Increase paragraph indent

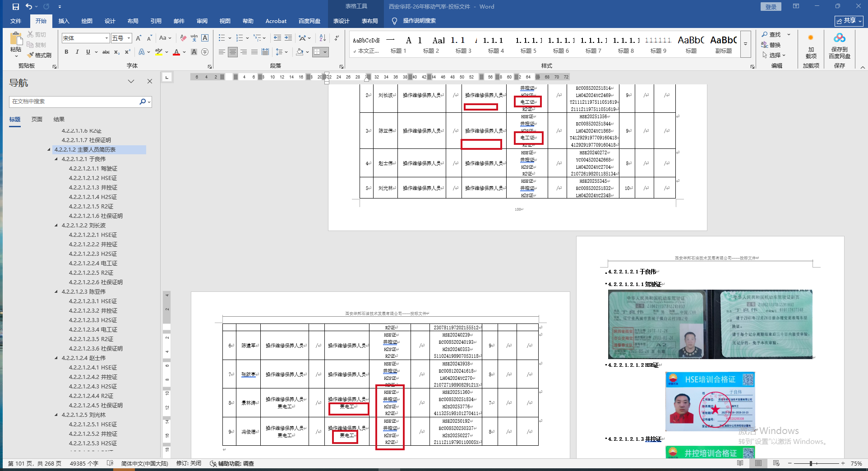coord(288,38)
